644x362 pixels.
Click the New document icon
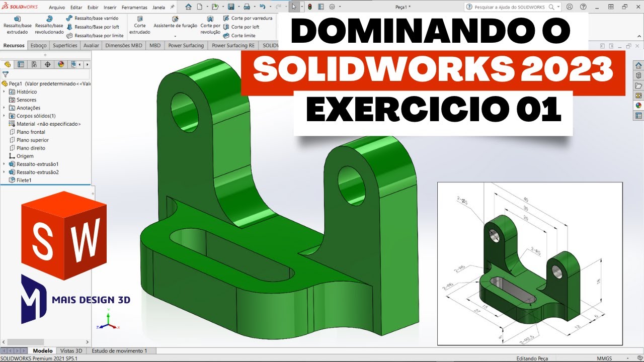tap(200, 7)
